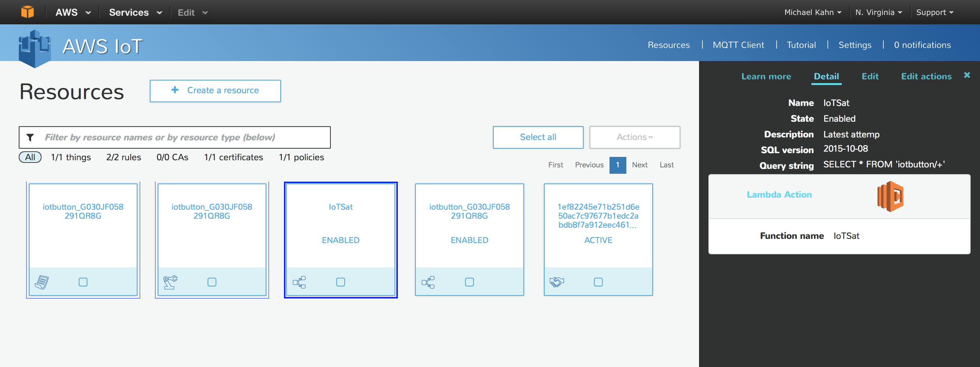Click the orange AWS cube logo
The height and width of the screenshot is (367, 980).
click(x=27, y=12)
